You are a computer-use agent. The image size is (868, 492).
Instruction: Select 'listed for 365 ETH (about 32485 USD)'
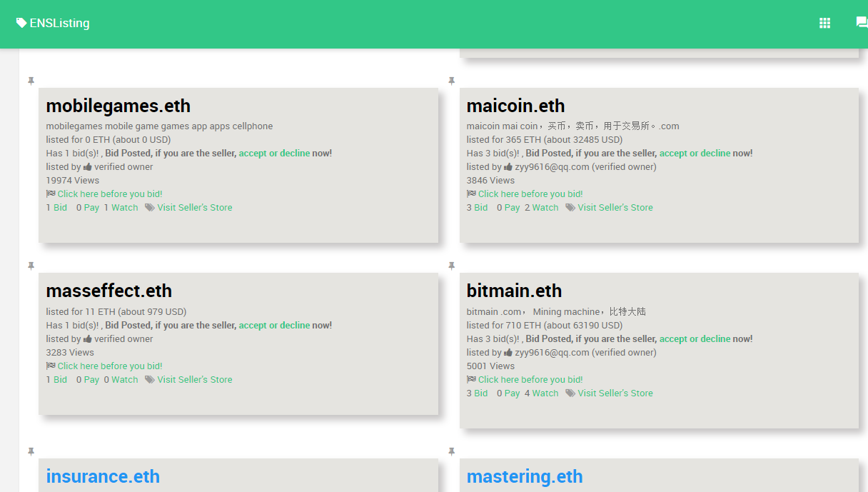tap(545, 139)
